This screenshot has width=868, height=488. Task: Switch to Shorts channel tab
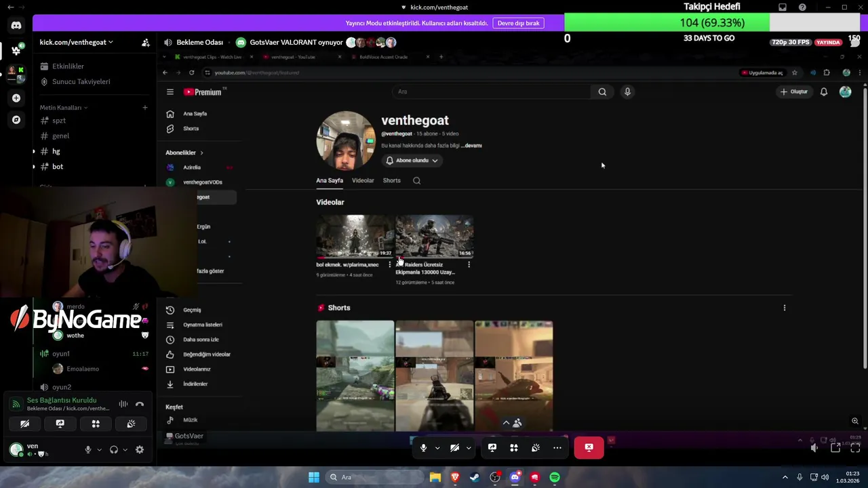(392, 180)
